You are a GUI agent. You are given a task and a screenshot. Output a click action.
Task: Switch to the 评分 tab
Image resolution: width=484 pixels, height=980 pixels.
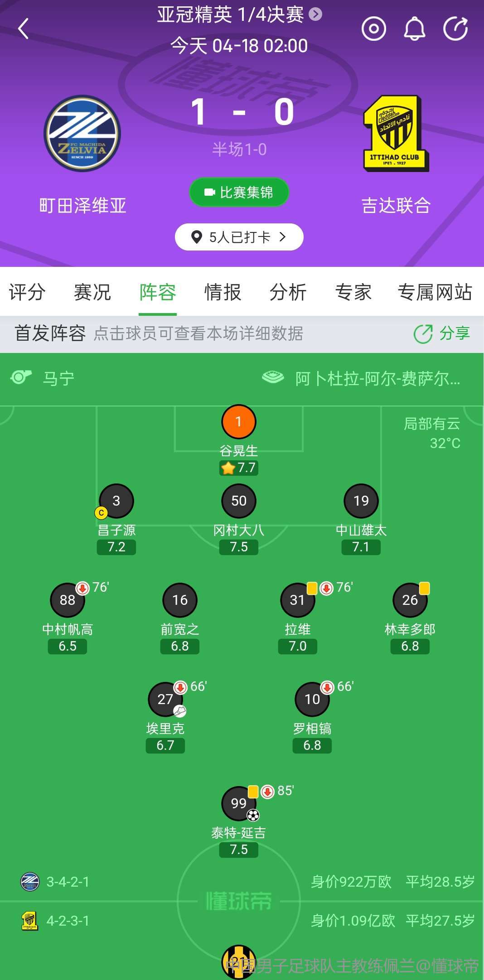point(27,292)
